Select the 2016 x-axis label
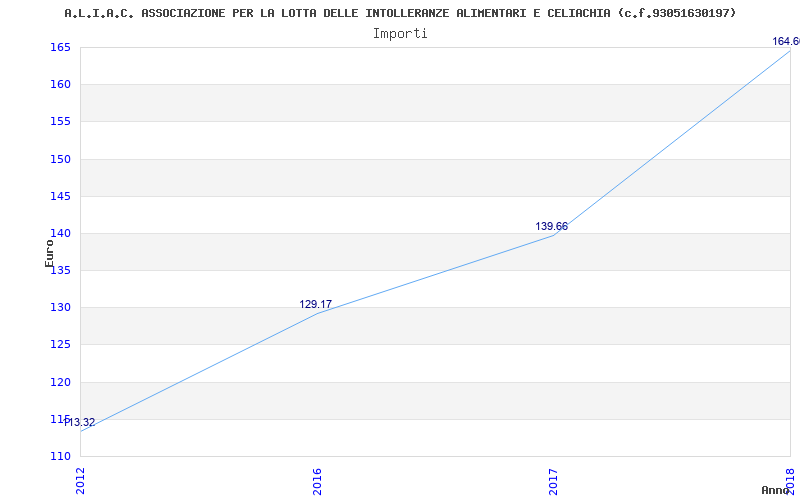This screenshot has height=500, width=800. coord(317,481)
